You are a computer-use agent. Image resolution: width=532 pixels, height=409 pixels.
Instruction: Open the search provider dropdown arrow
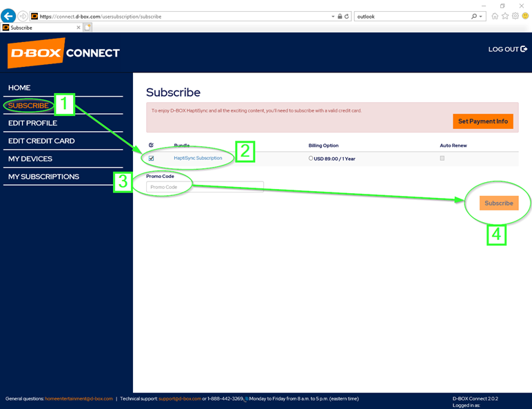tap(480, 17)
